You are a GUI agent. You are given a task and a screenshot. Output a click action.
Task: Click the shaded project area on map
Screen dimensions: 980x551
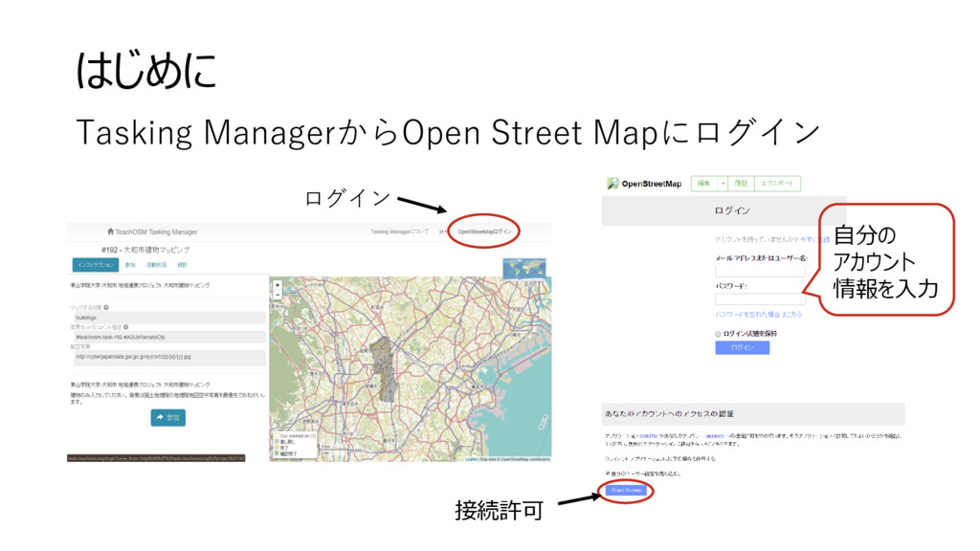click(x=383, y=368)
